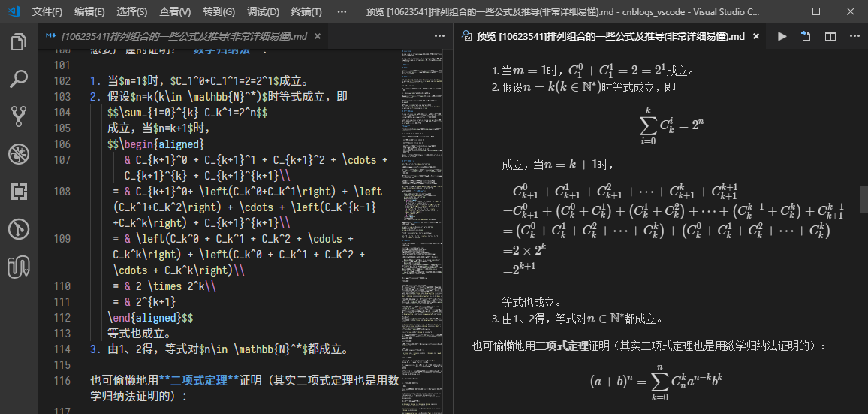
Task: Open the Git graph circle-branch icon view
Action: [x=19, y=229]
